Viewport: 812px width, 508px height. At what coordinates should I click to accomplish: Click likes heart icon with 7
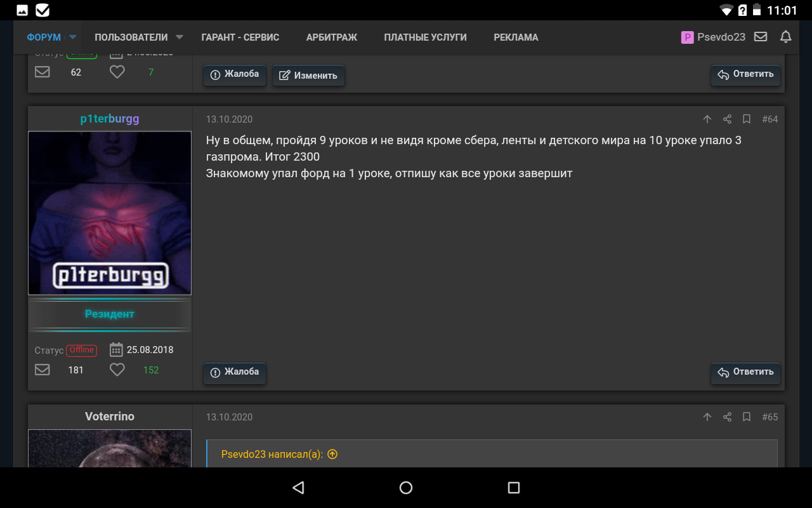click(x=117, y=72)
